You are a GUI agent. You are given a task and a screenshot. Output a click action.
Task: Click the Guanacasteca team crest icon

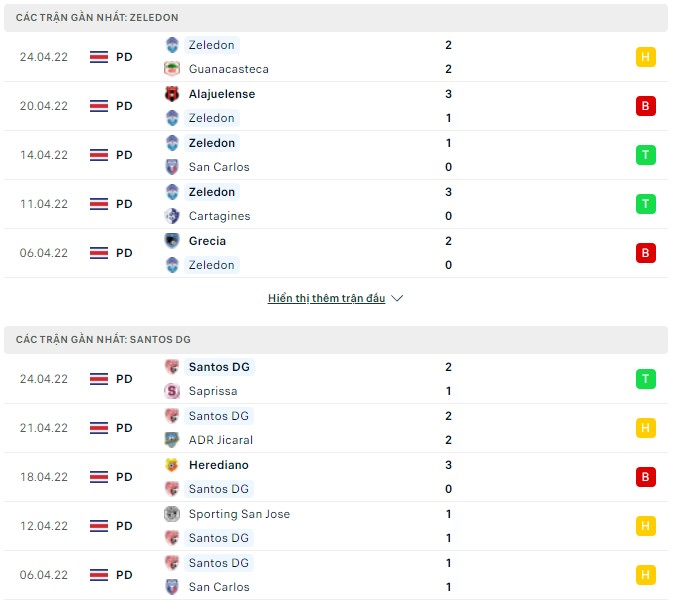click(x=172, y=69)
